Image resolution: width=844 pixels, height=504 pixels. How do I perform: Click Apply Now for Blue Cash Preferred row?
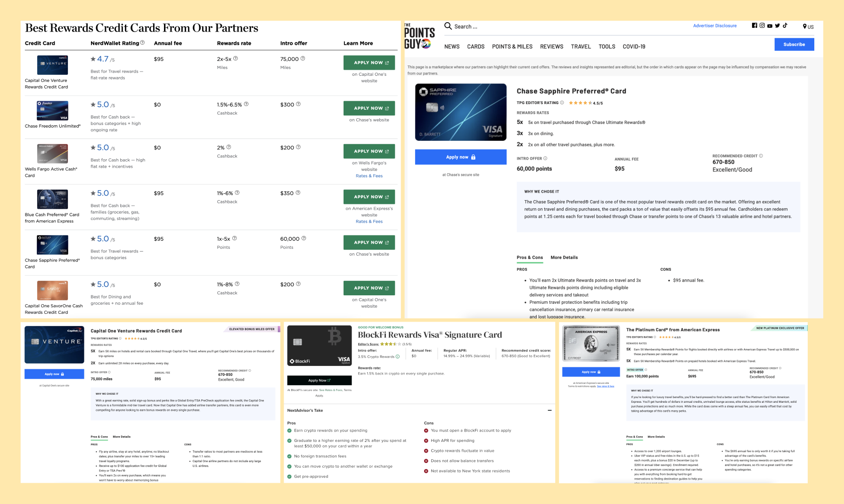pos(369,197)
